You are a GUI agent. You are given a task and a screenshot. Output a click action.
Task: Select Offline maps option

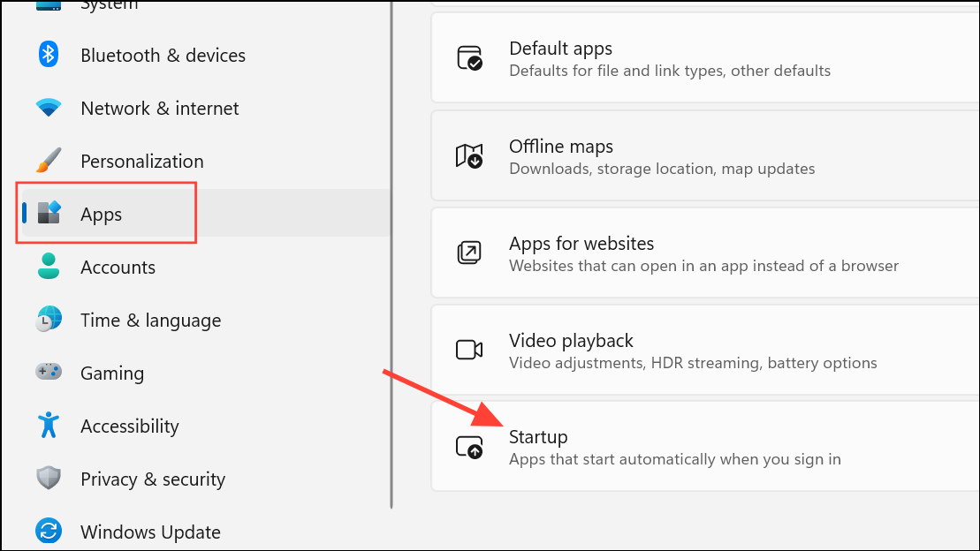click(x=661, y=156)
